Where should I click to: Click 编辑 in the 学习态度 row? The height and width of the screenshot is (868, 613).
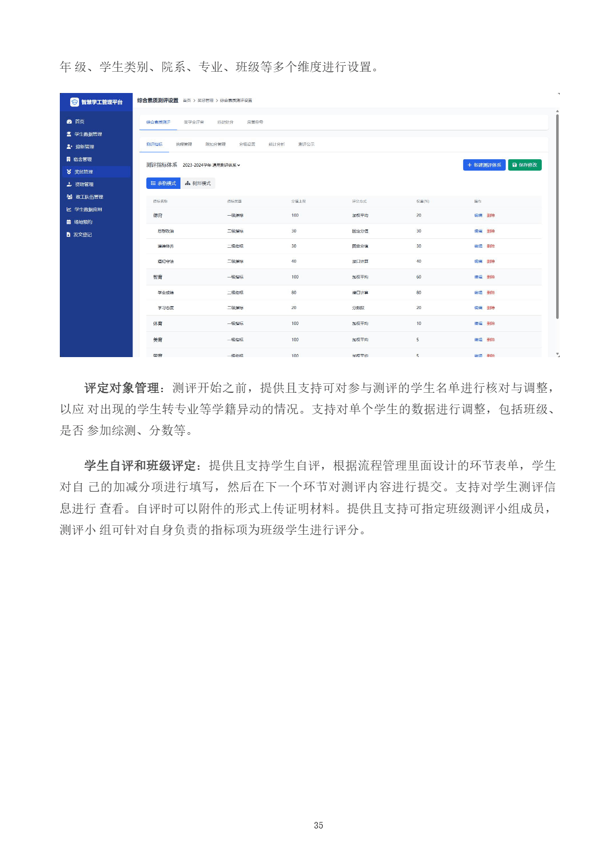[x=478, y=308]
